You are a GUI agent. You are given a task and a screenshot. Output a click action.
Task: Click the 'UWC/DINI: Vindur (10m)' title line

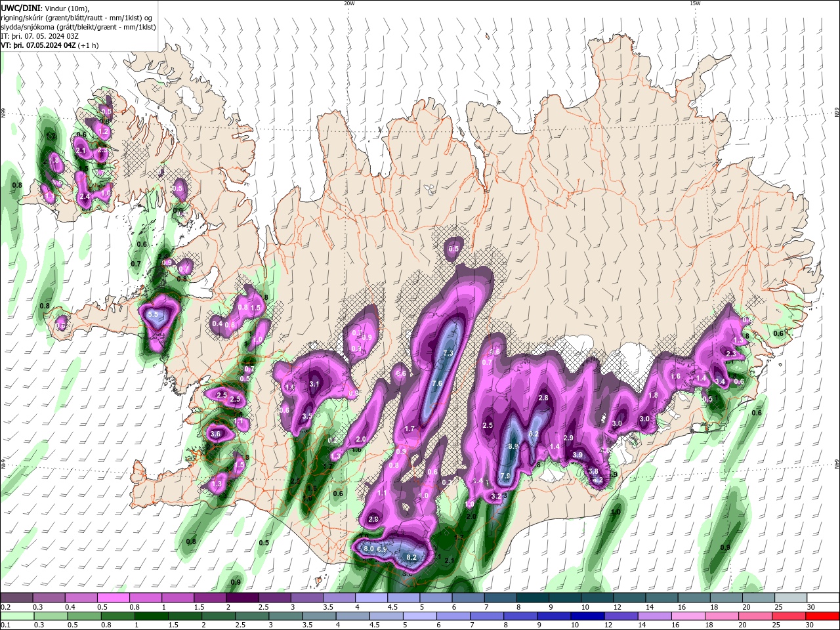pyautogui.click(x=45, y=8)
